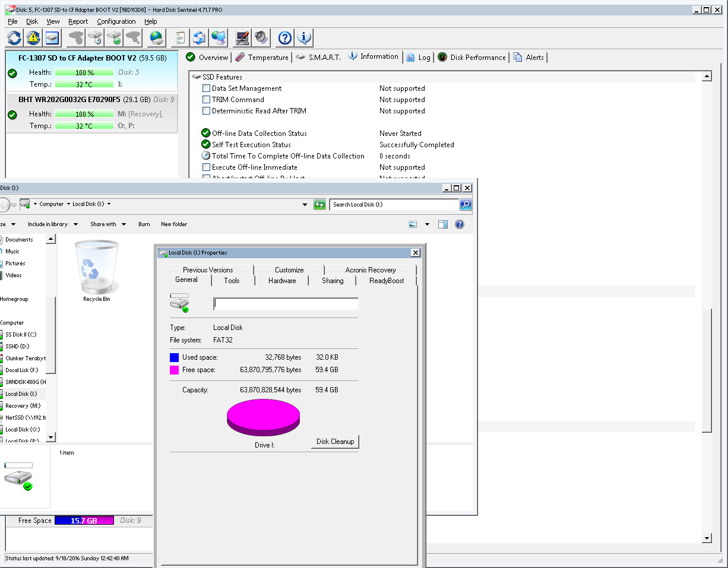Open the Configuration menu
The width and height of the screenshot is (728, 568).
[116, 21]
